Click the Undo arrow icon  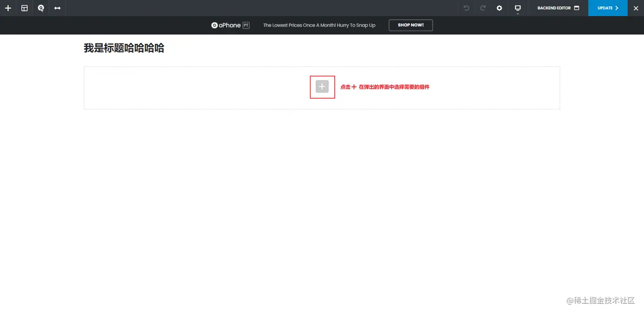point(466,8)
